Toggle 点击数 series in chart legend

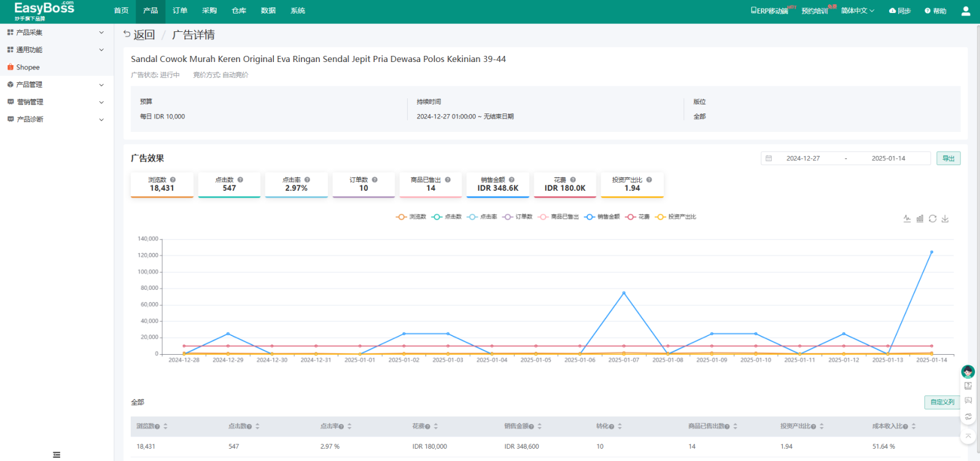[446, 217]
